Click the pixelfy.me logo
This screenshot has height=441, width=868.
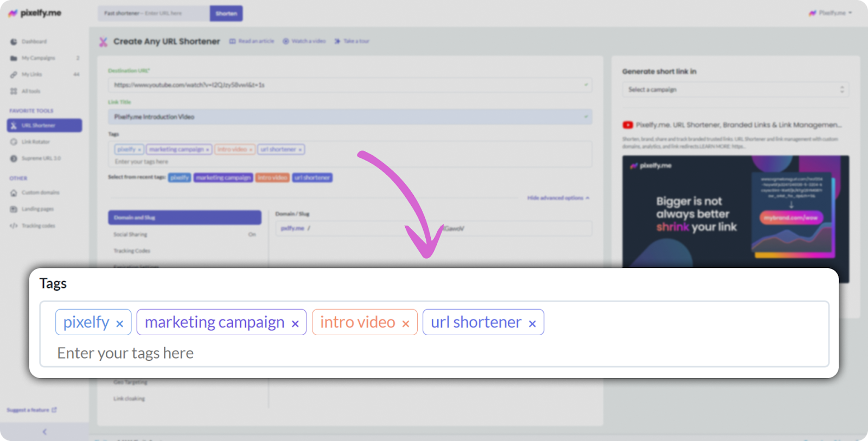[35, 13]
